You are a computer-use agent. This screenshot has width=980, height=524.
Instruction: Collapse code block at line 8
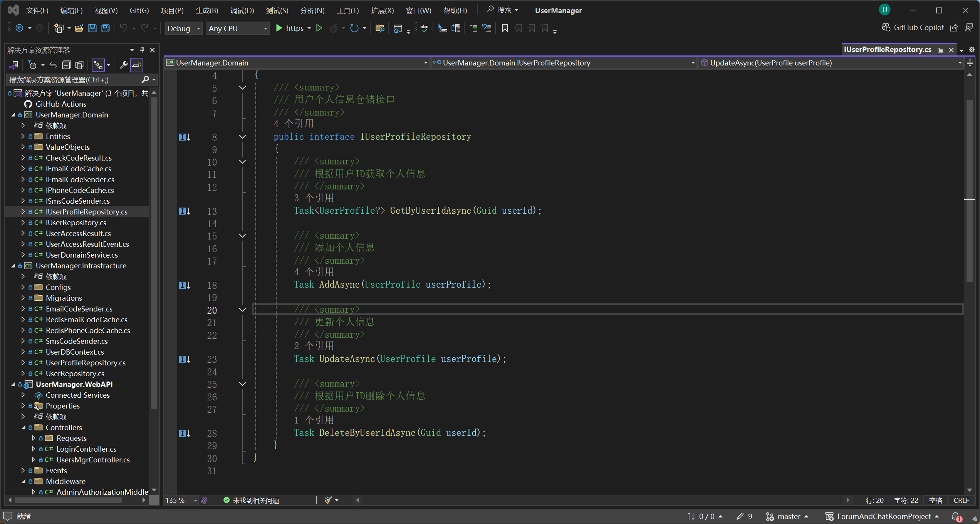coord(242,137)
